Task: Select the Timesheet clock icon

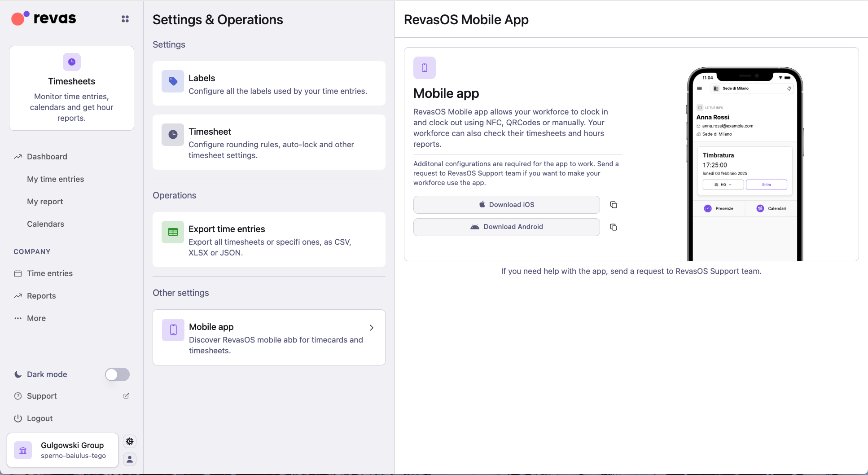Action: pos(172,134)
